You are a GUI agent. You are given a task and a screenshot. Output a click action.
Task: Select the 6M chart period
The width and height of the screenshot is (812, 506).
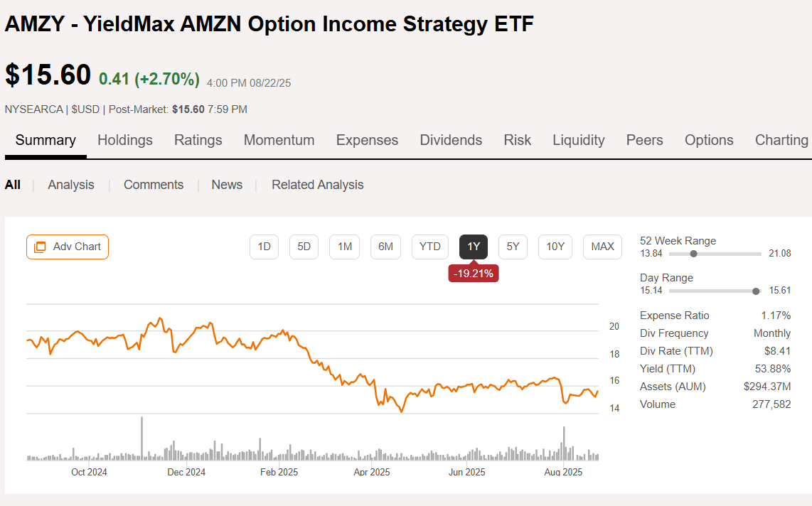[385, 247]
